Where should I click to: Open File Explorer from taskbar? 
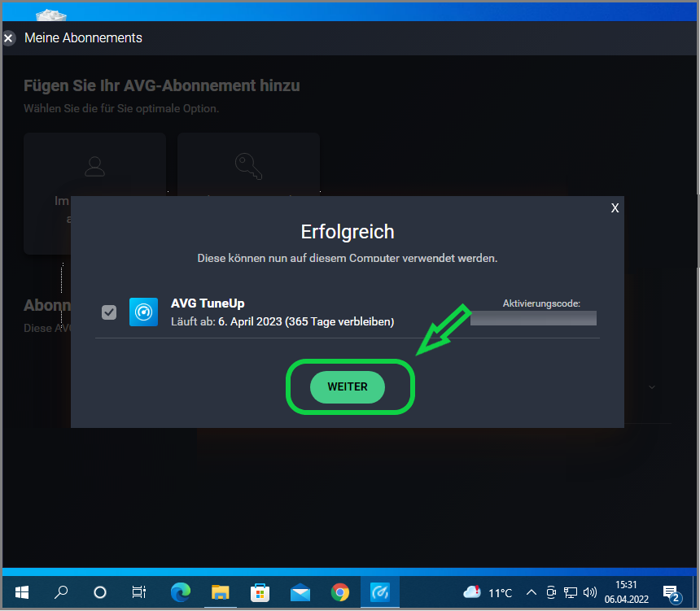pyautogui.click(x=220, y=593)
